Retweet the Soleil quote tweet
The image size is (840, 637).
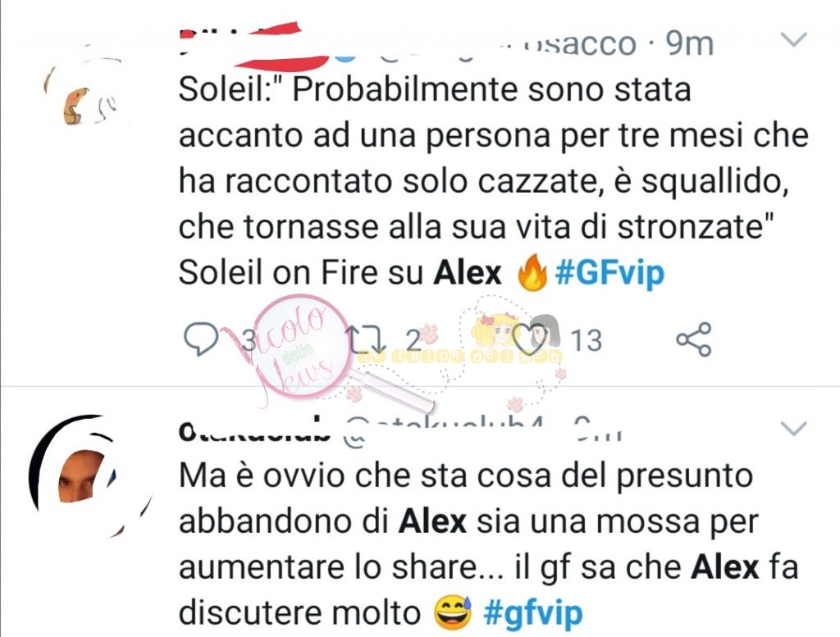(x=367, y=339)
